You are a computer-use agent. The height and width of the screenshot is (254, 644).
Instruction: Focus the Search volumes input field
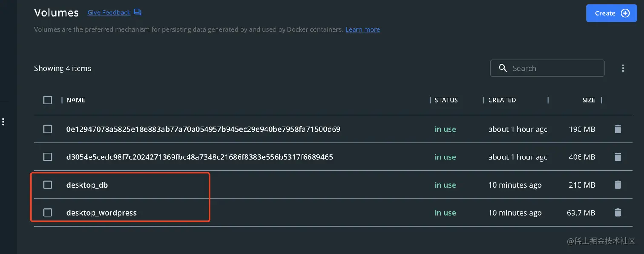pyautogui.click(x=554, y=68)
